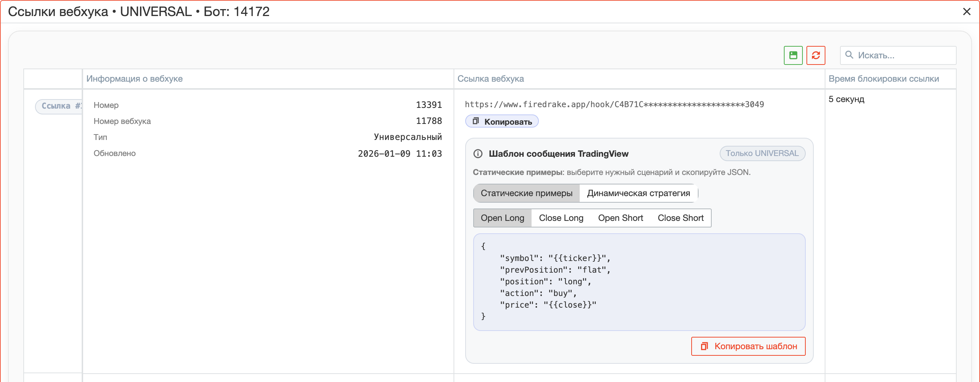Click the Номер вебхука field label
980x382 pixels.
[x=122, y=121]
